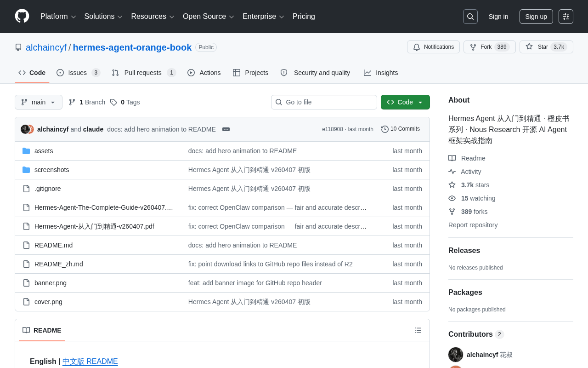
Task: Select the Code repository tab
Action: pyautogui.click(x=32, y=73)
